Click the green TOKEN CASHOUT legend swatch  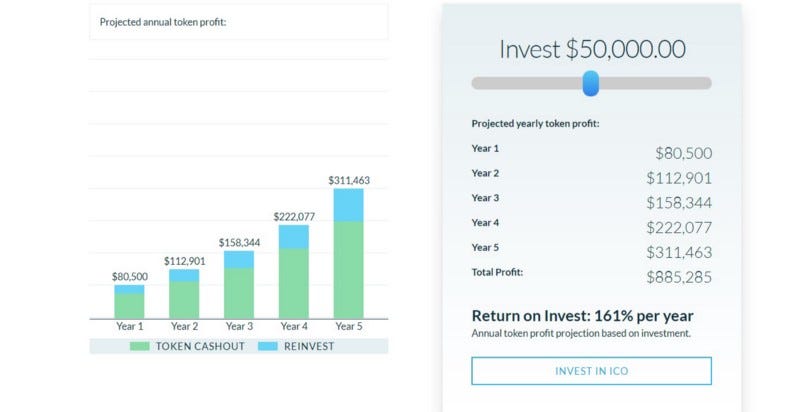coord(140,346)
